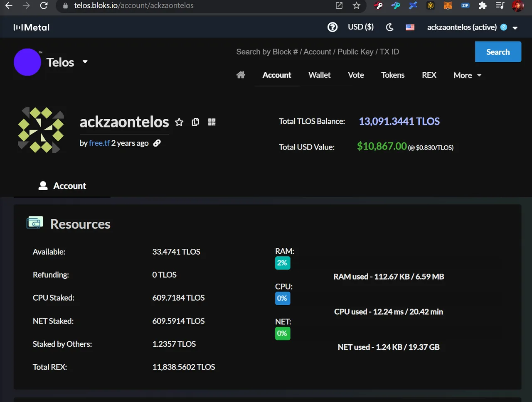Open the browser extensions puzzle icon
Viewport: 532px width, 402px height.
[483, 5]
